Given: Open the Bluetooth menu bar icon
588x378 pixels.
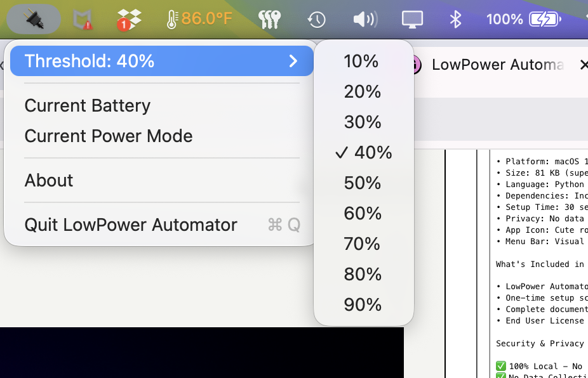Looking at the screenshot, I should click(456, 19).
